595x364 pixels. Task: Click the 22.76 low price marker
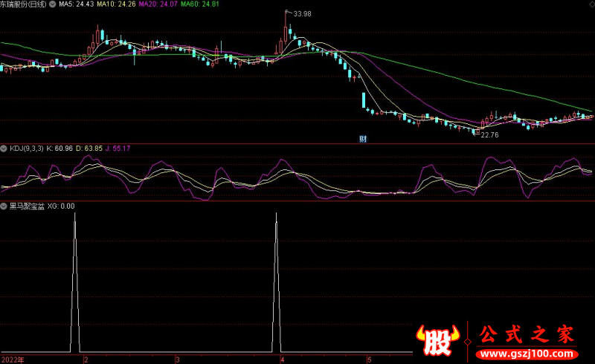[489, 134]
